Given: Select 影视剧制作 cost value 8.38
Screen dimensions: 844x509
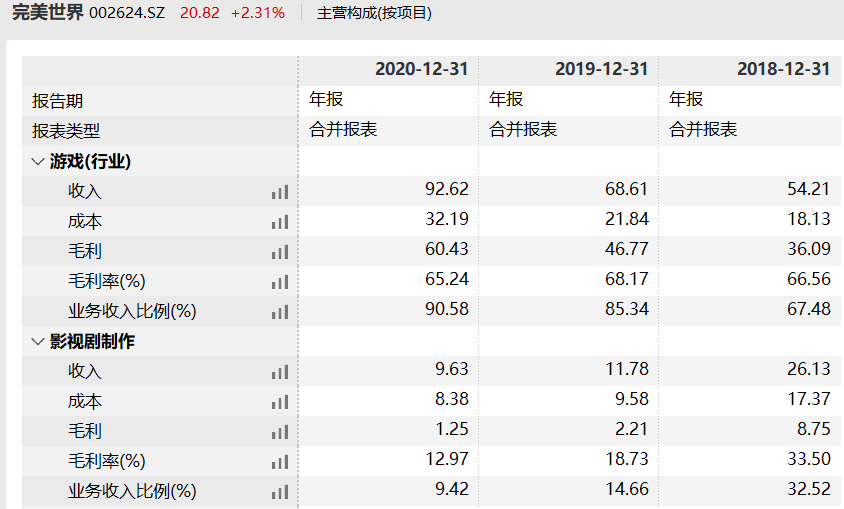Looking at the screenshot, I should point(452,399).
